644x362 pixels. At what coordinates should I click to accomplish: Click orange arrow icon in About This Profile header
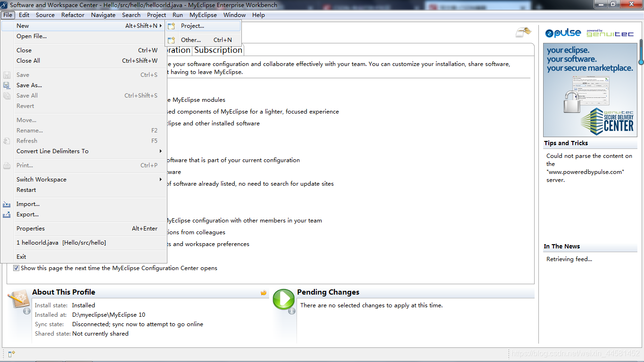click(x=264, y=293)
